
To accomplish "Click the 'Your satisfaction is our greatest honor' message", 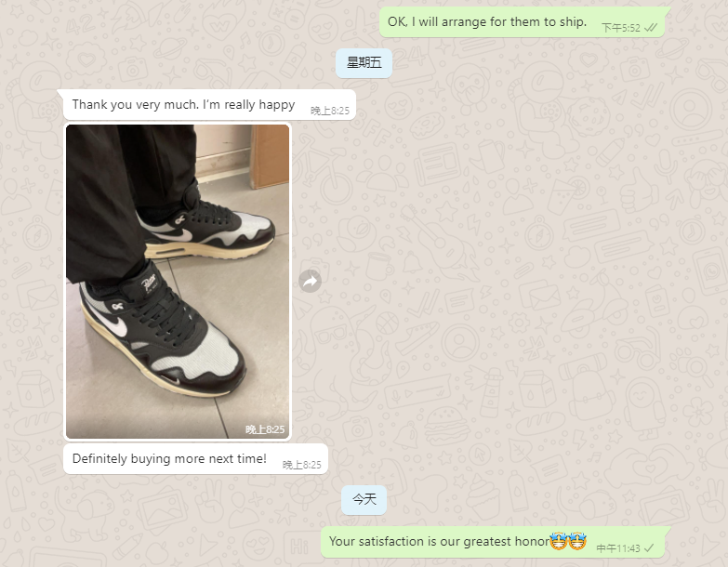I will (493, 542).
